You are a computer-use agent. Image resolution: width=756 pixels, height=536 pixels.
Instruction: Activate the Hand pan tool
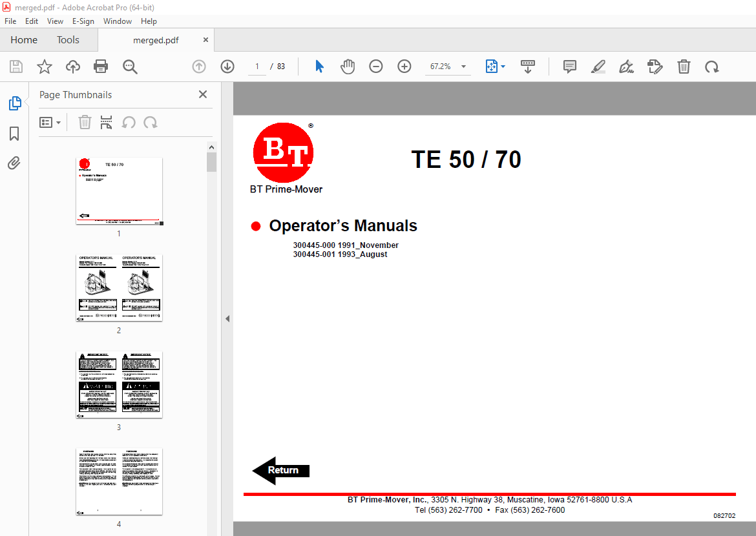tap(347, 67)
